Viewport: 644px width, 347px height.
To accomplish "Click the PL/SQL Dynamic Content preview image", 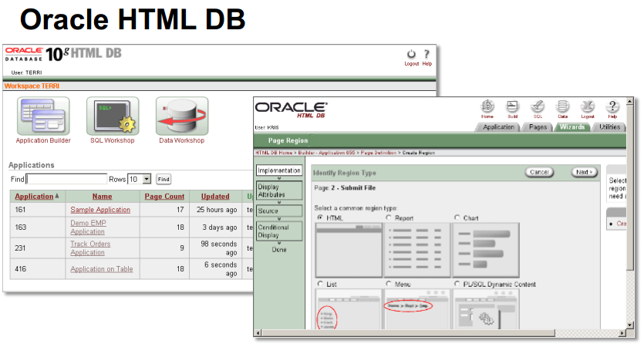I will [486, 308].
